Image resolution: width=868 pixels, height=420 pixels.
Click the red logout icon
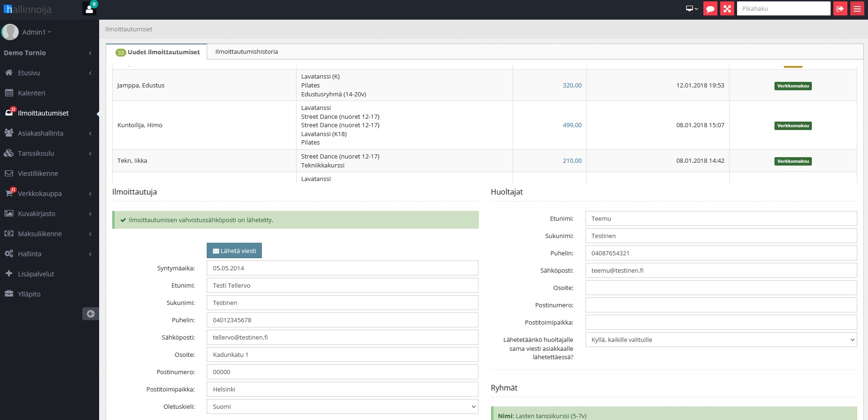pos(840,8)
